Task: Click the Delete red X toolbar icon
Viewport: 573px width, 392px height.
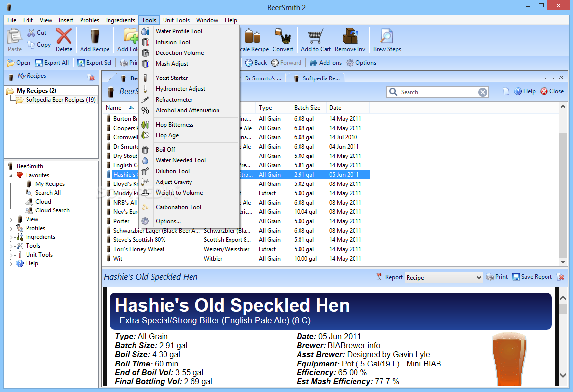Action: pos(64,36)
